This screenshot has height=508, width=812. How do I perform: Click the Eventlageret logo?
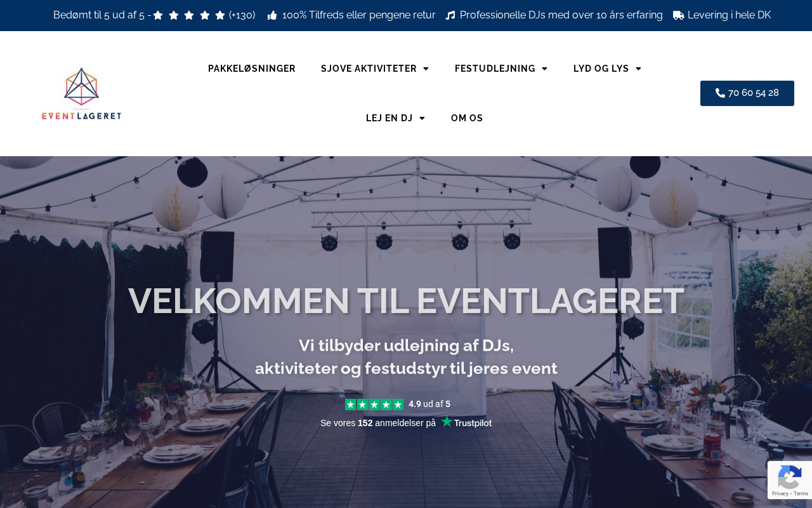coord(81,93)
